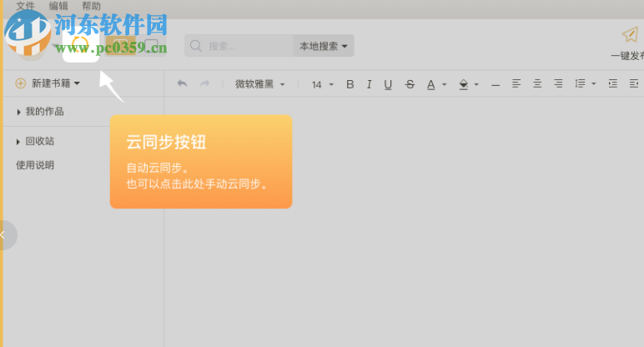Open the highlight color dropdown arrow
The image size is (644, 347).
click(476, 84)
